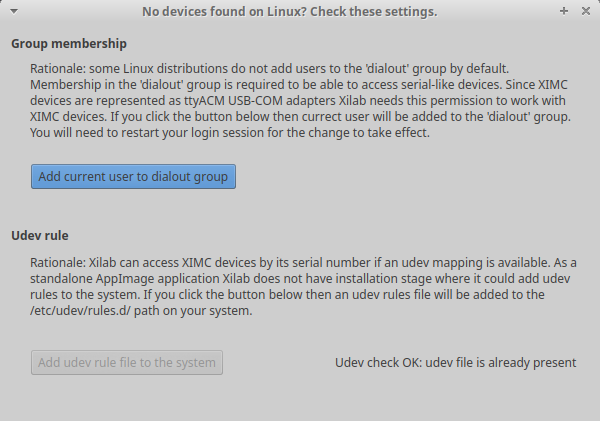
Task: Close the 'No devices found' dialog
Action: pyautogui.click(x=586, y=10)
